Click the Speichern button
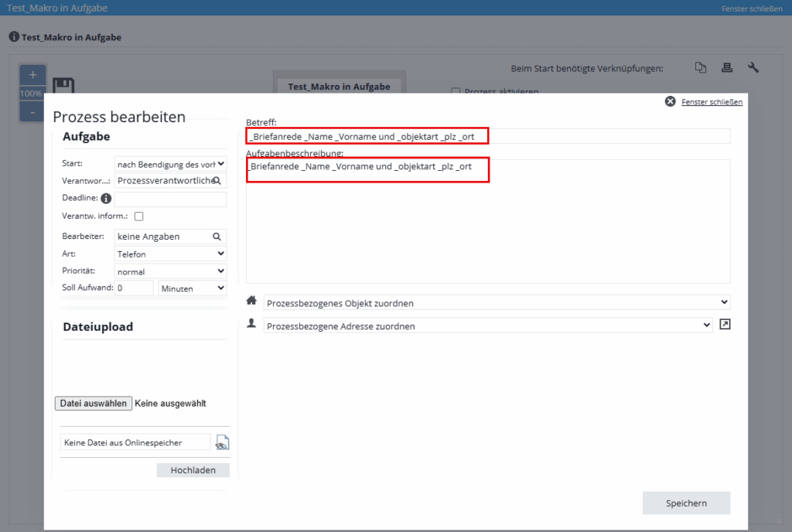The image size is (792, 532). 686,503
